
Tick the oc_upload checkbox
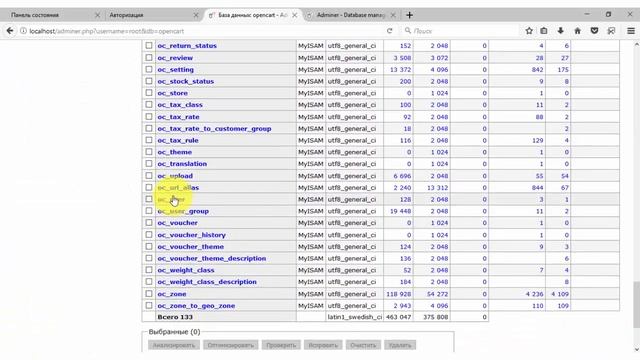(x=149, y=176)
